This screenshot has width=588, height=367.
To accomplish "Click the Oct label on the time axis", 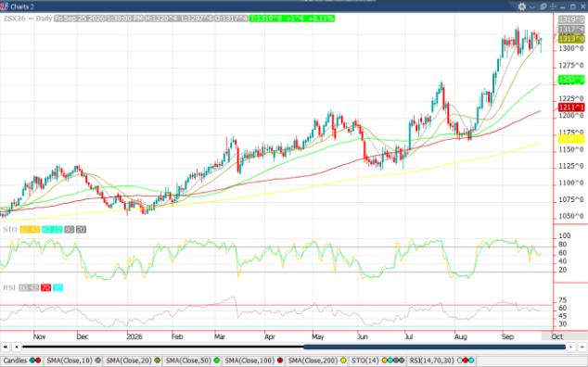I will point(556,336).
